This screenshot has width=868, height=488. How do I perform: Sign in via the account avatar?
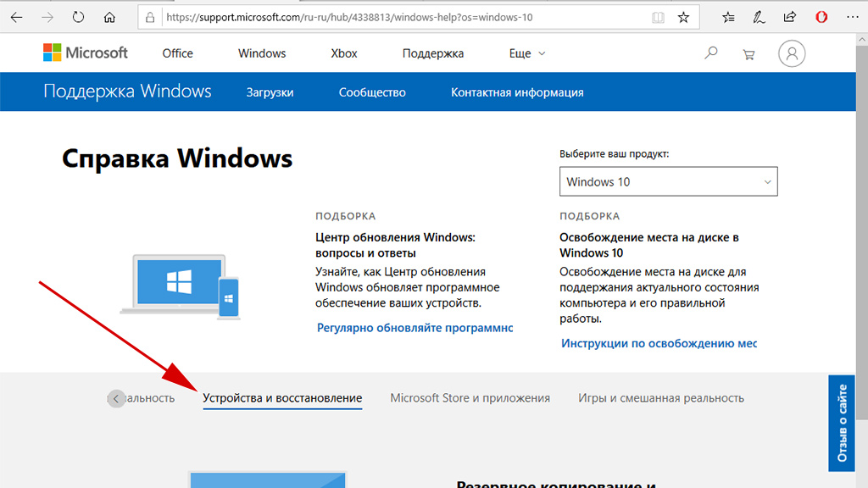tap(792, 53)
